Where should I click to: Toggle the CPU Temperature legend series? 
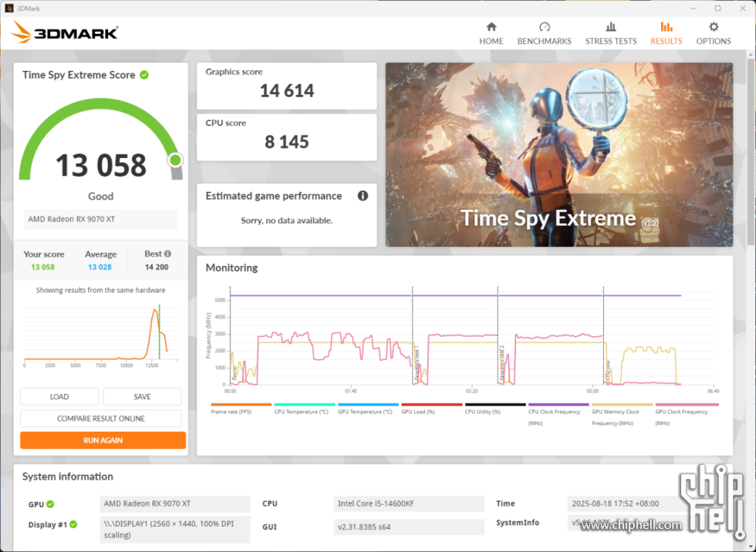305,409
